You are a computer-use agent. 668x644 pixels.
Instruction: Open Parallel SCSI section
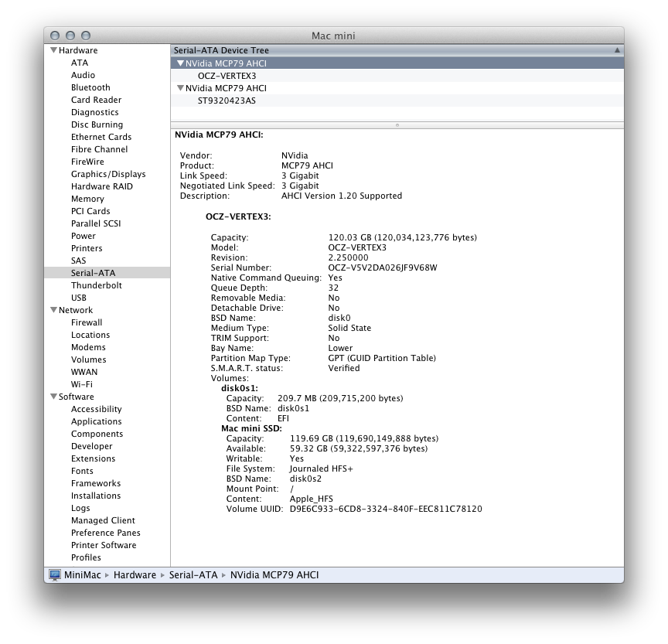tap(96, 223)
